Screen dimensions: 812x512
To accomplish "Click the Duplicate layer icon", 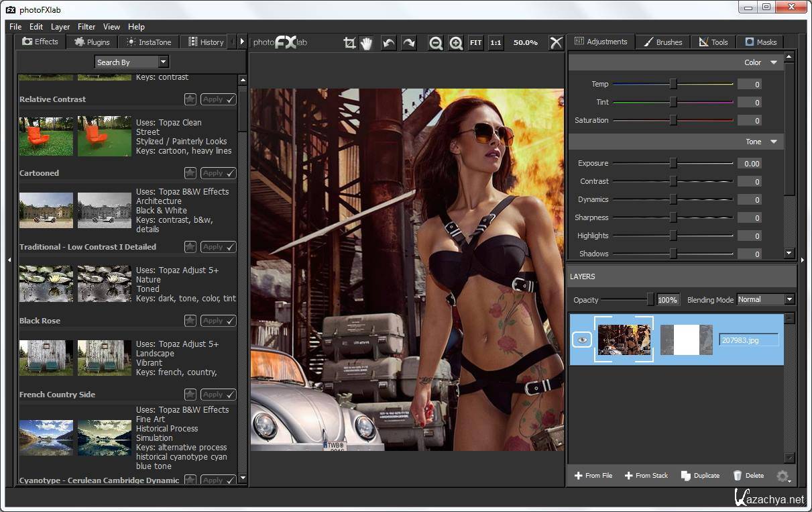I will [685, 475].
